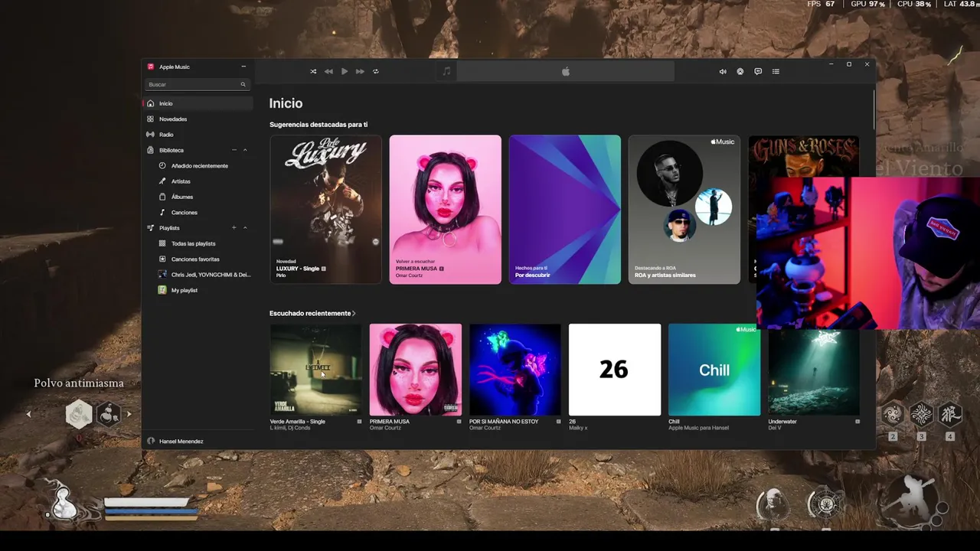980x551 pixels.
Task: Open Novedades in the sidebar
Action: (198, 119)
